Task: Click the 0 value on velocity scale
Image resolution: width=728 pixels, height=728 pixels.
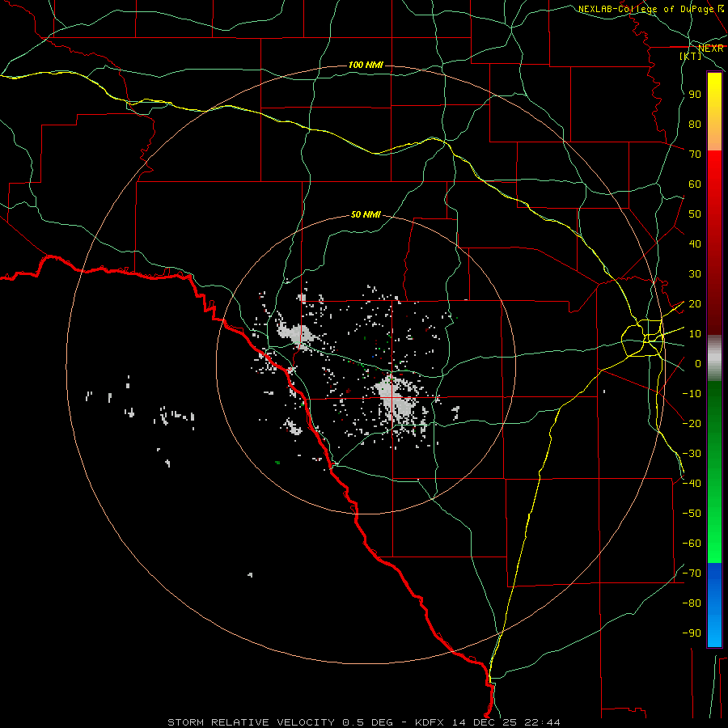Action: [x=697, y=364]
